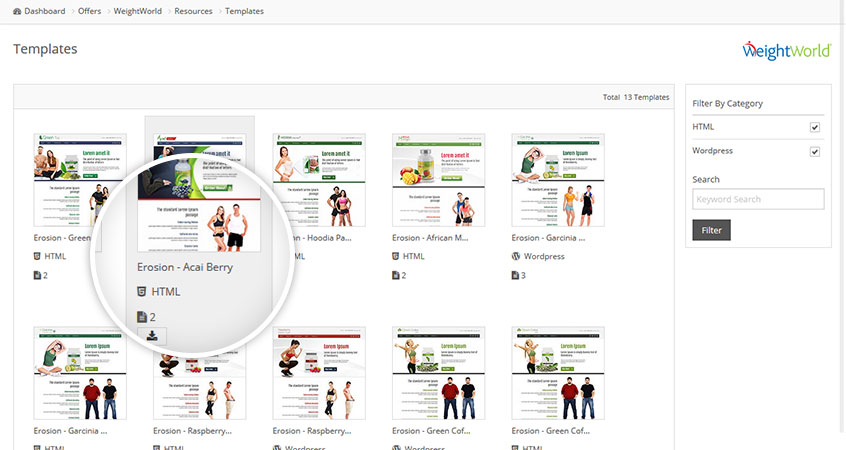Image resolution: width=846 pixels, height=450 pixels.
Task: Open WeightWorld breadcrumb link
Action: coord(138,11)
